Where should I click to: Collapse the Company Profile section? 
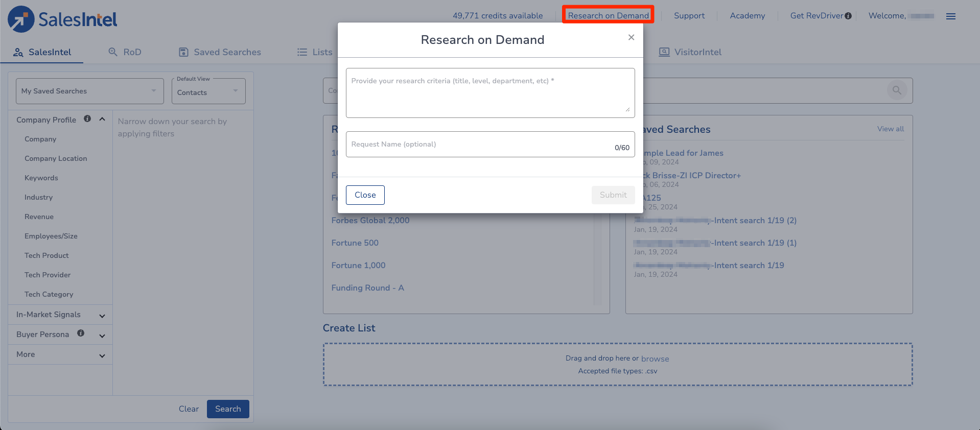[x=102, y=119]
